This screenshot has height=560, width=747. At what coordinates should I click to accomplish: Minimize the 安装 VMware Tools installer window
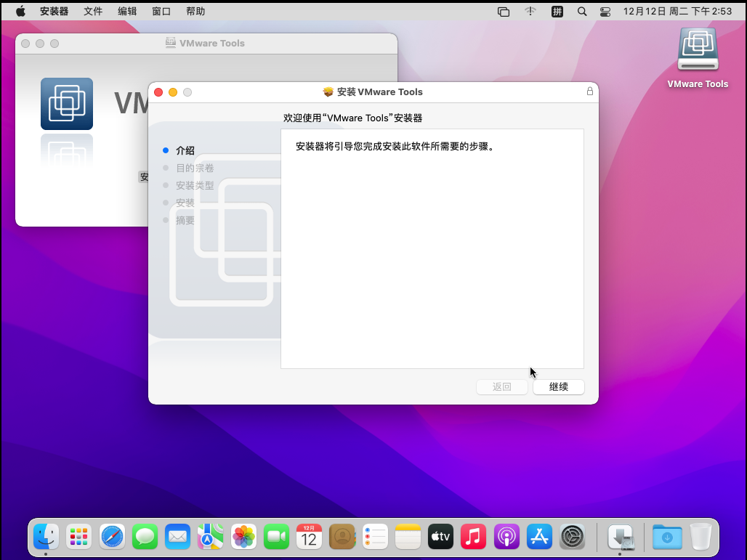click(x=173, y=92)
